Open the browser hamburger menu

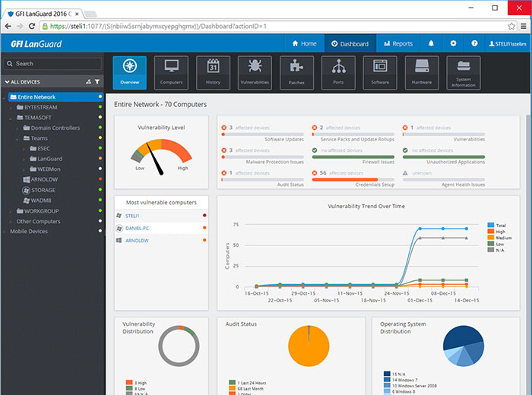coord(524,26)
